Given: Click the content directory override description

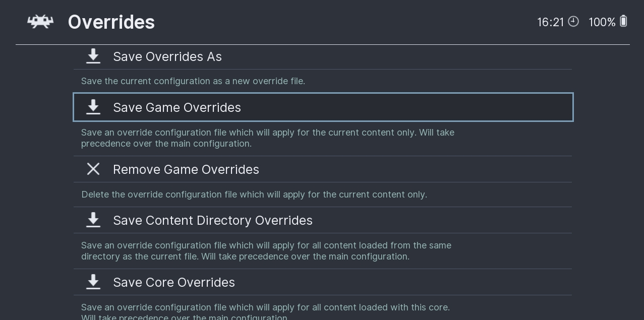Looking at the screenshot, I should (266, 251).
